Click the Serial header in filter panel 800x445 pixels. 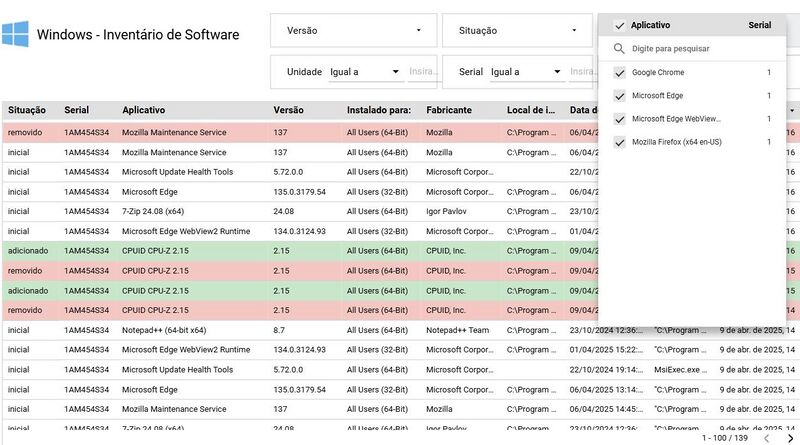point(759,25)
